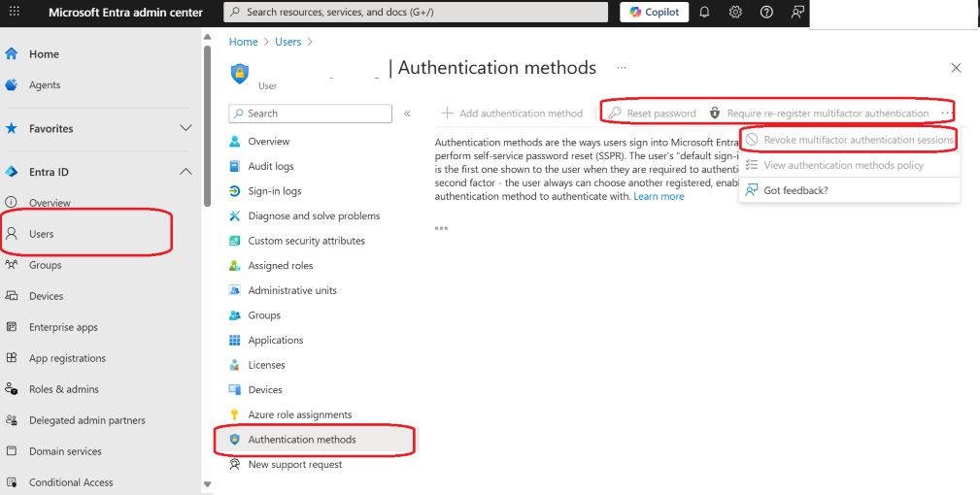Open the user's Devices page
980x495 pixels.
(x=265, y=389)
